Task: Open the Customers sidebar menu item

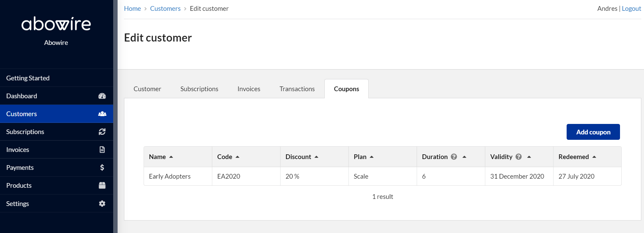Action: [56, 114]
